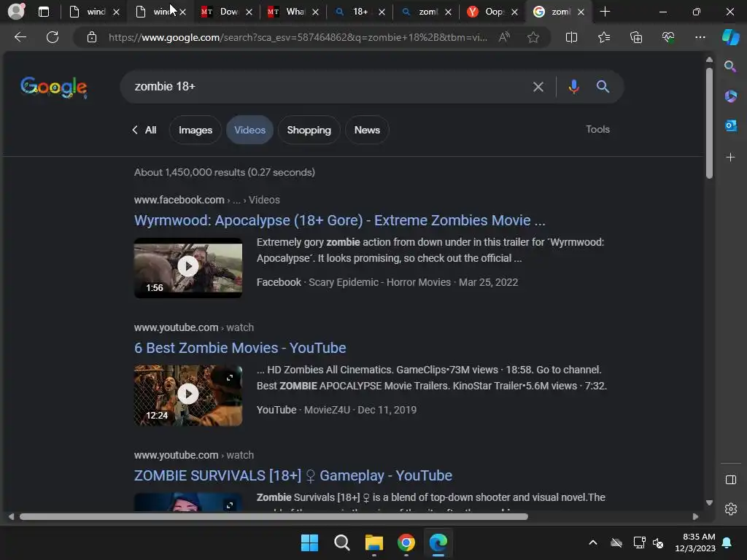
Task: Reload the page with refresh icon
Action: coord(53,37)
